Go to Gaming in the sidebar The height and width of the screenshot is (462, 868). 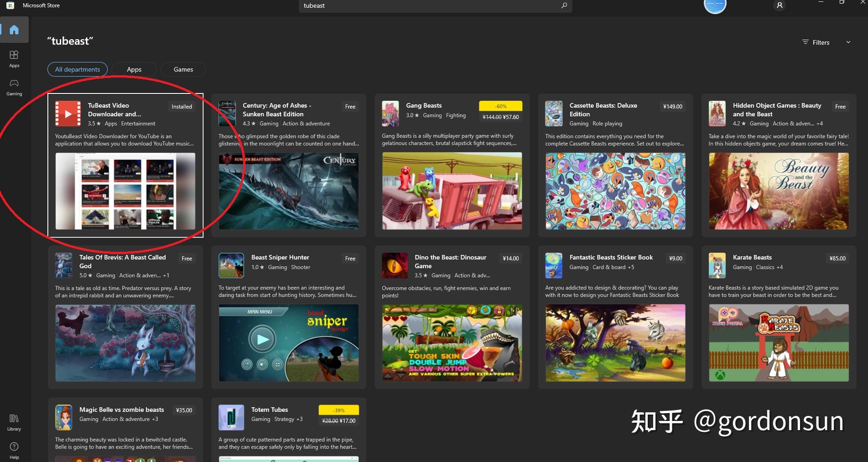(x=14, y=87)
